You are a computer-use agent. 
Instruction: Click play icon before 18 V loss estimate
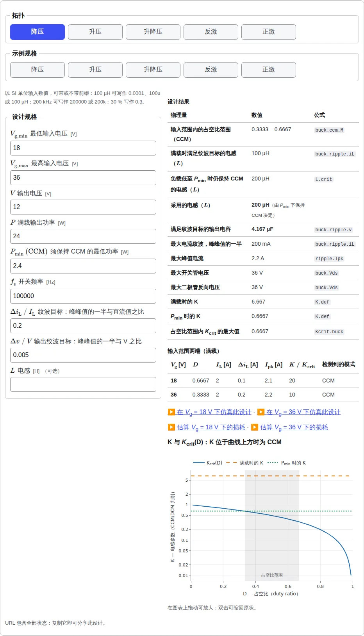tap(171, 427)
